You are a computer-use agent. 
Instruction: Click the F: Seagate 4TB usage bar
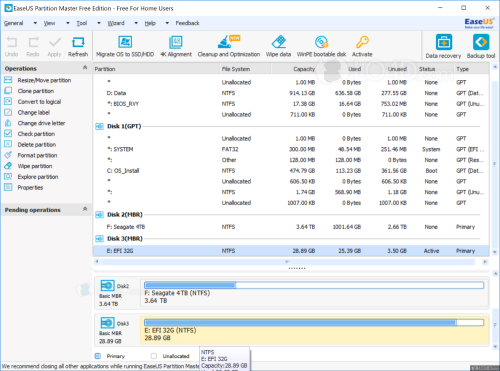(314, 285)
